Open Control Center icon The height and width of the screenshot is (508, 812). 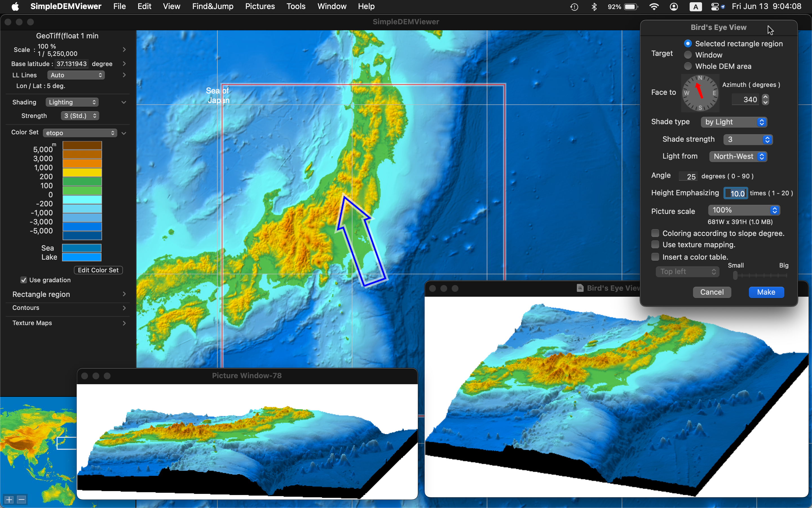pos(715,7)
